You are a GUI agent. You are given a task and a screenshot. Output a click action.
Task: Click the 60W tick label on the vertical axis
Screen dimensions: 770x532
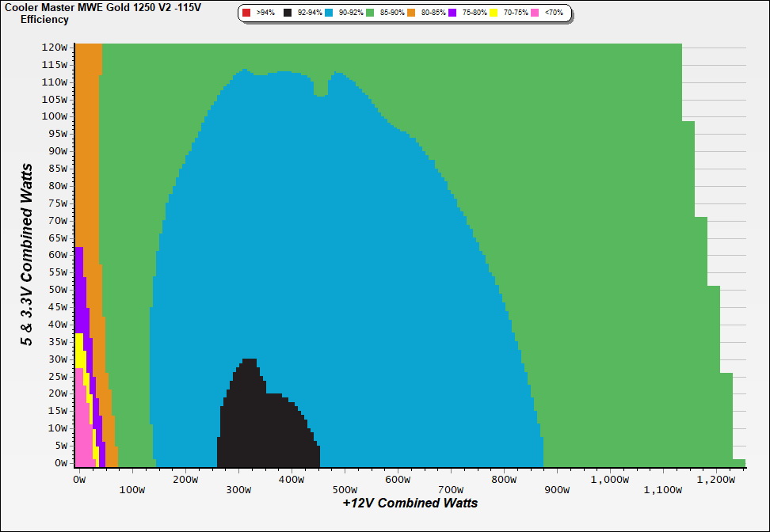tap(56, 255)
